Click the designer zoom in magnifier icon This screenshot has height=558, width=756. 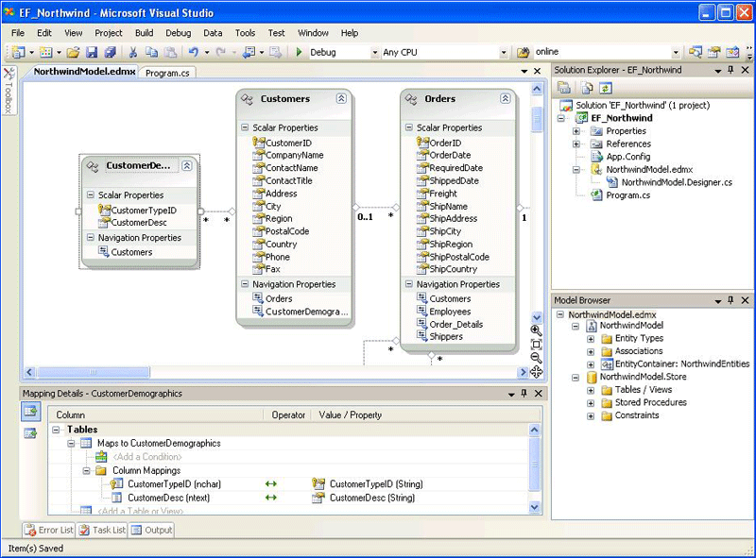tap(536, 330)
